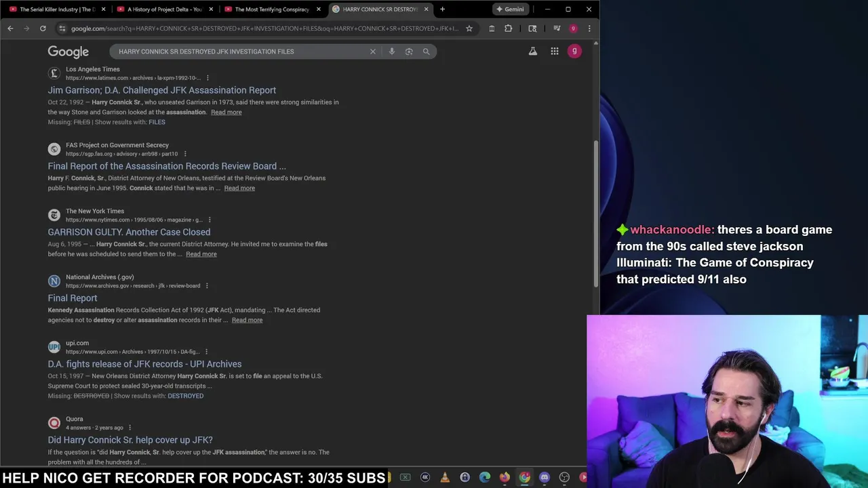Switch to Chrome in the taskbar
The image size is (868, 488).
524,477
